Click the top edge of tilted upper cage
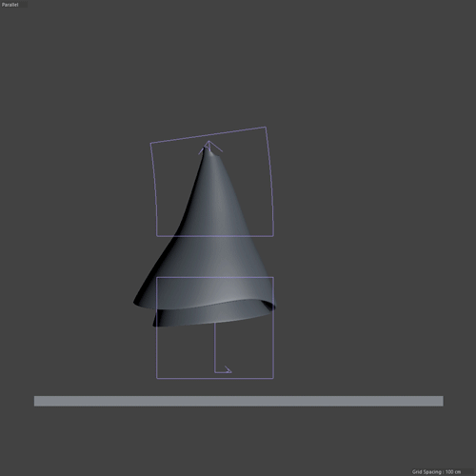This screenshot has height=476, width=476. pos(208,135)
